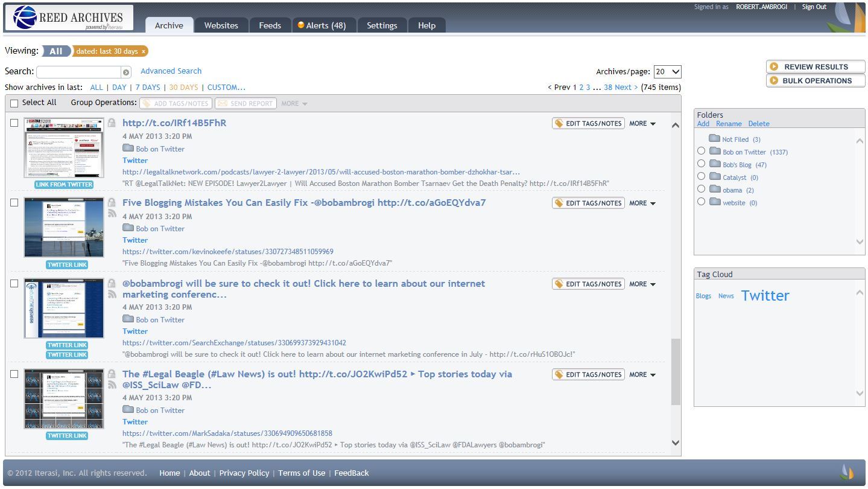Viewport: 868px width, 489px height.
Task: Open thumbnail of Legal Beagle entry
Action: [x=64, y=399]
